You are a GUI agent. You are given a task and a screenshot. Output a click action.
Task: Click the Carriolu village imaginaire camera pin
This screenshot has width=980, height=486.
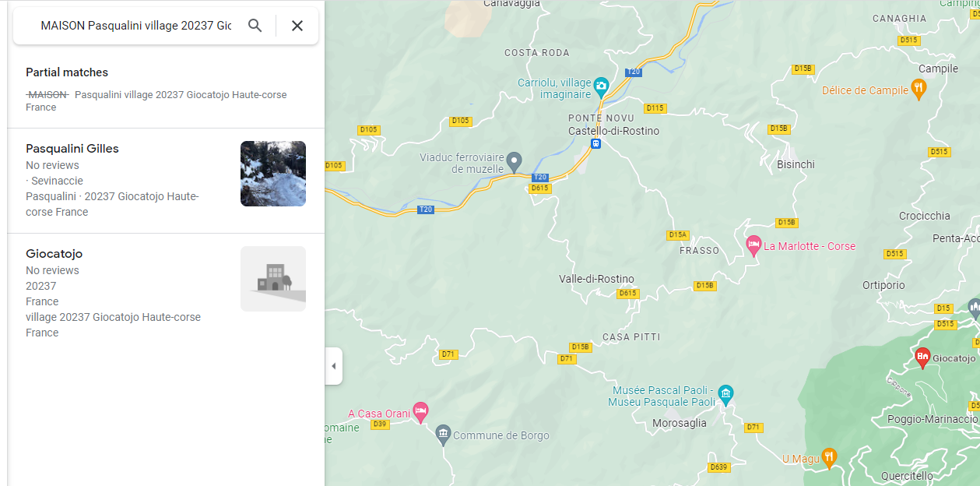(601, 84)
